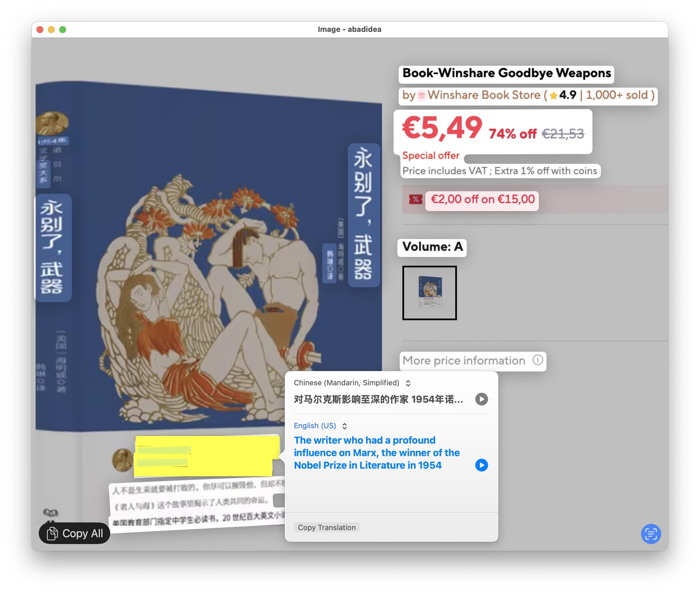
Task: Select the Volume A book thumbnail
Action: pyautogui.click(x=429, y=293)
